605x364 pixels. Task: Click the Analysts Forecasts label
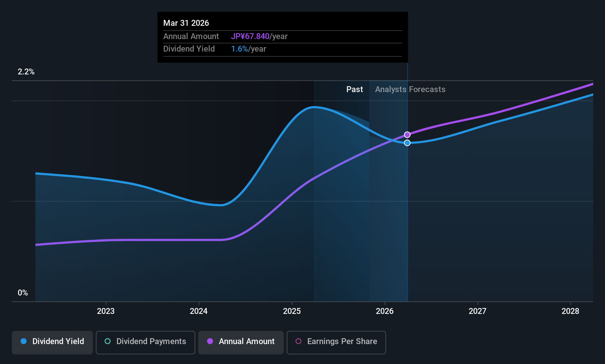pos(410,89)
